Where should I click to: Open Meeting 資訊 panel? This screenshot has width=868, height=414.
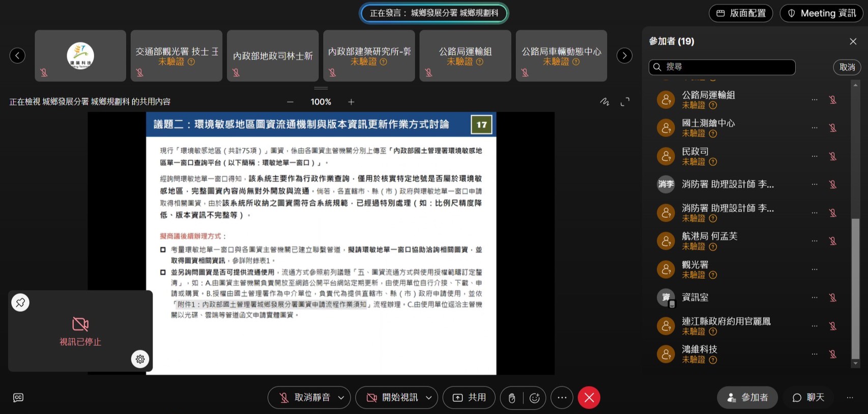click(822, 13)
